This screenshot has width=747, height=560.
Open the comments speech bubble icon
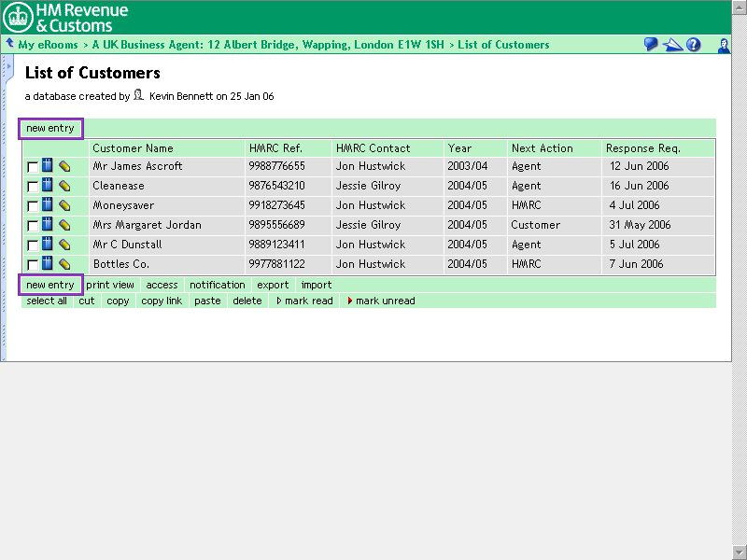coord(651,45)
